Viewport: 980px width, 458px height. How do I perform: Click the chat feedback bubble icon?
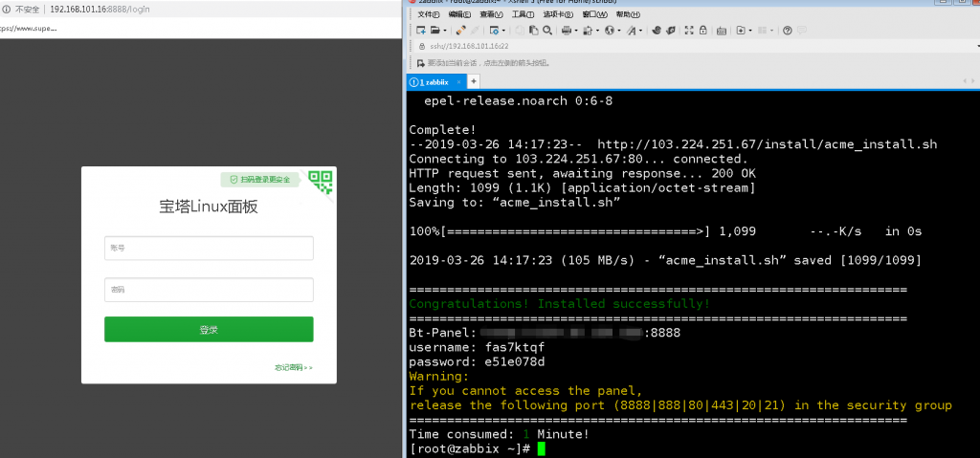click(802, 30)
